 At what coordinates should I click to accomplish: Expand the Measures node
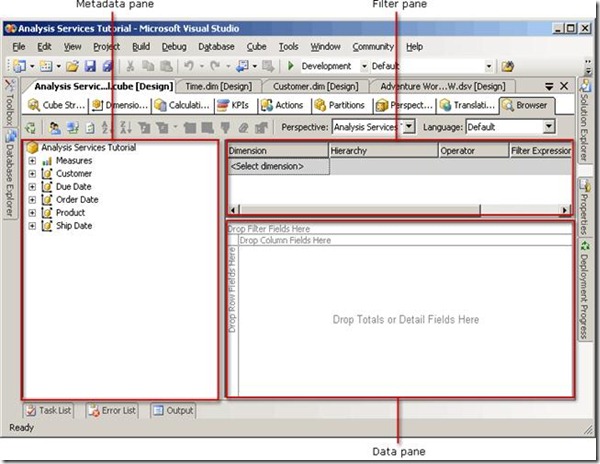(x=32, y=160)
